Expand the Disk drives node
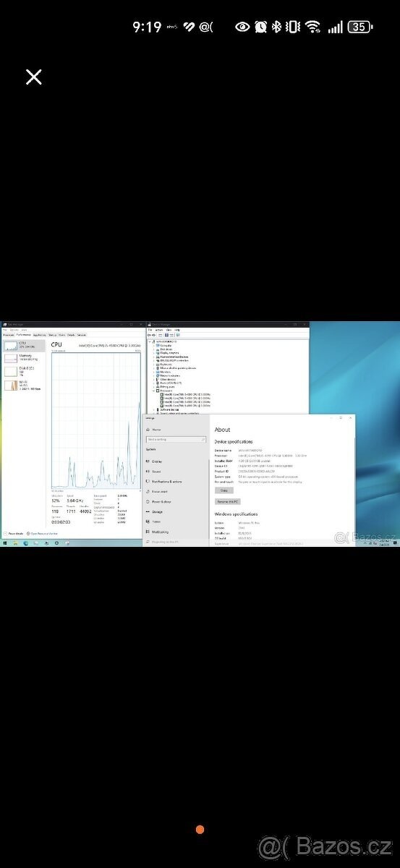The image size is (400, 868). pyautogui.click(x=154, y=349)
